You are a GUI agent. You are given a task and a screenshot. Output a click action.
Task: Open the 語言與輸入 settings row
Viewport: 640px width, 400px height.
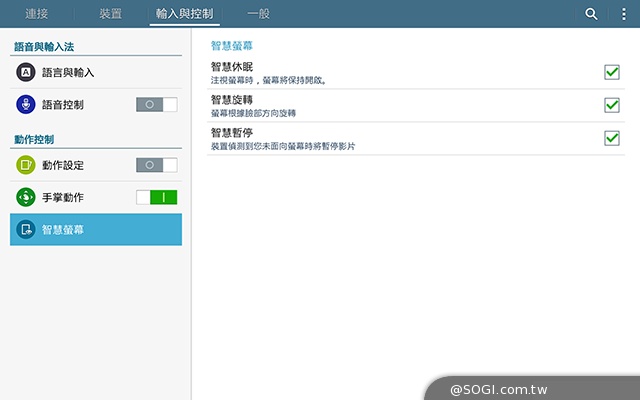coord(96,72)
